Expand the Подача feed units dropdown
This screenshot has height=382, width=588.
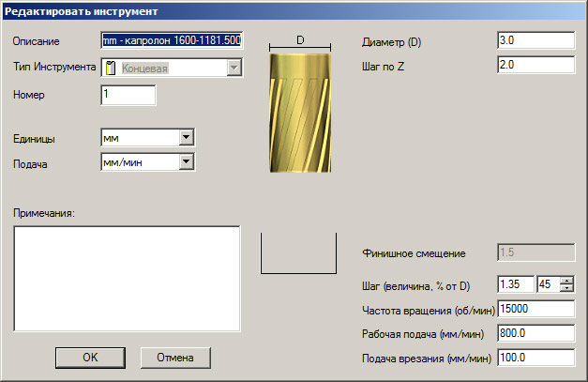[186, 162]
